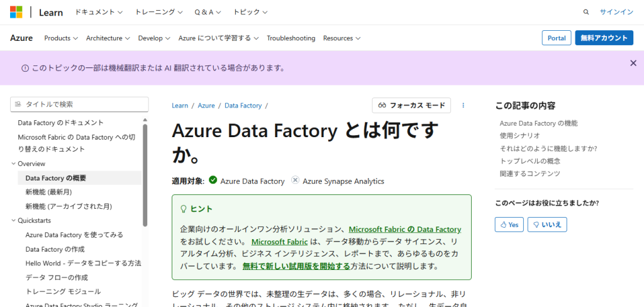Open the search magnifier icon
Screen dimensions: 644x307
[586, 12]
